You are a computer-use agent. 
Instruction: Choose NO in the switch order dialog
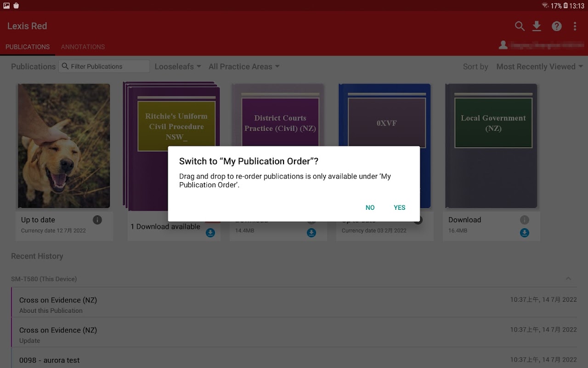click(x=370, y=207)
